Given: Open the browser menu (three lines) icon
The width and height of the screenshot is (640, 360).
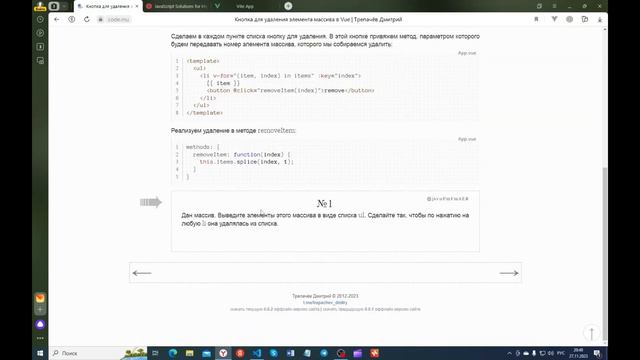Looking at the screenshot, I should point(554,6).
